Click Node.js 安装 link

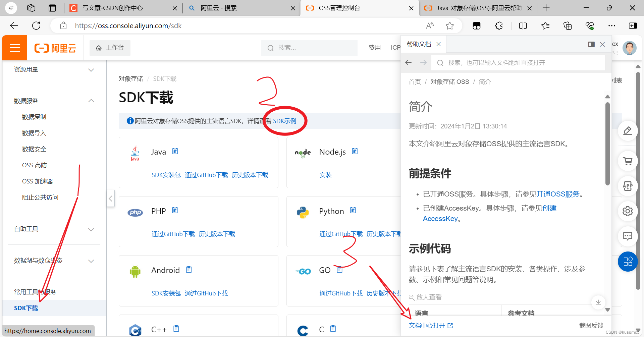[325, 175]
